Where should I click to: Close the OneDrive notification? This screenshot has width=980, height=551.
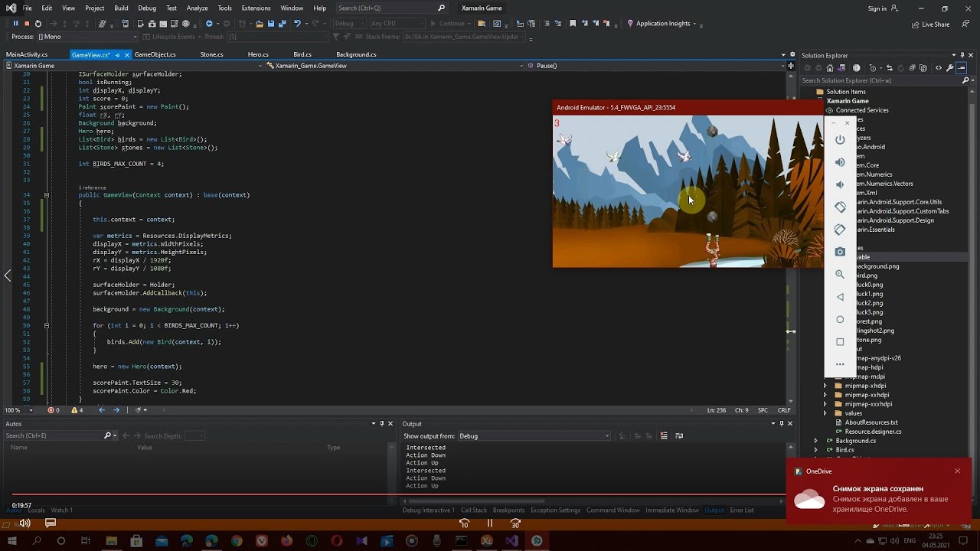click(x=957, y=471)
